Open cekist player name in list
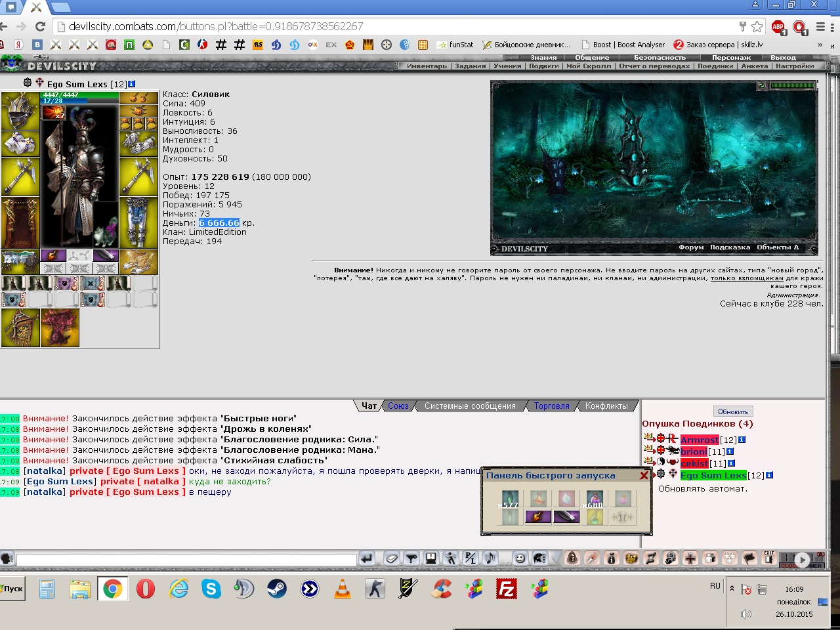This screenshot has width=840, height=630. 694,463
